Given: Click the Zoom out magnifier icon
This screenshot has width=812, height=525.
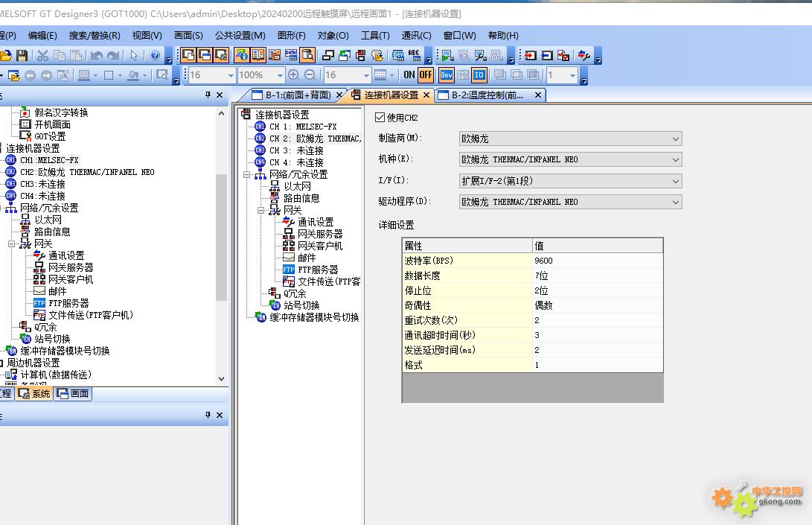Looking at the screenshot, I should coord(310,75).
